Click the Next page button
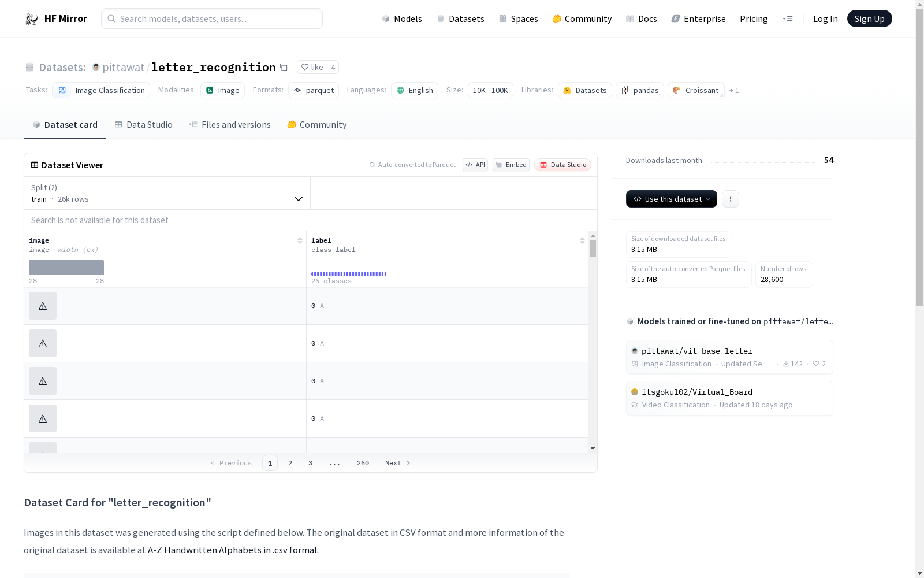 click(398, 463)
